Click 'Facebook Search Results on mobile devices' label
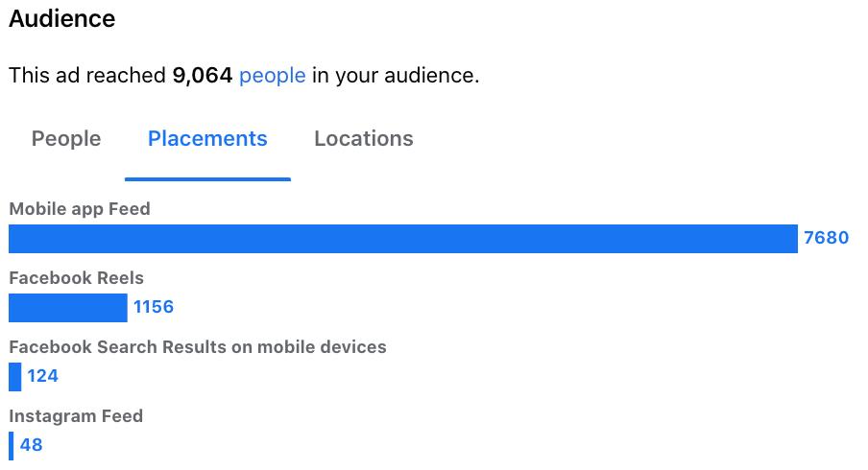Screen dimensions: 868x470 tap(198, 347)
